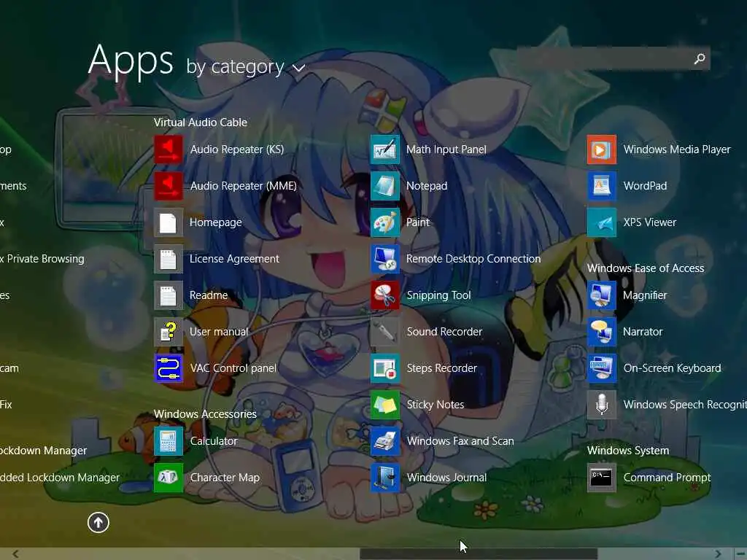Launch Command Prompt icon
The image size is (747, 560).
[602, 478]
